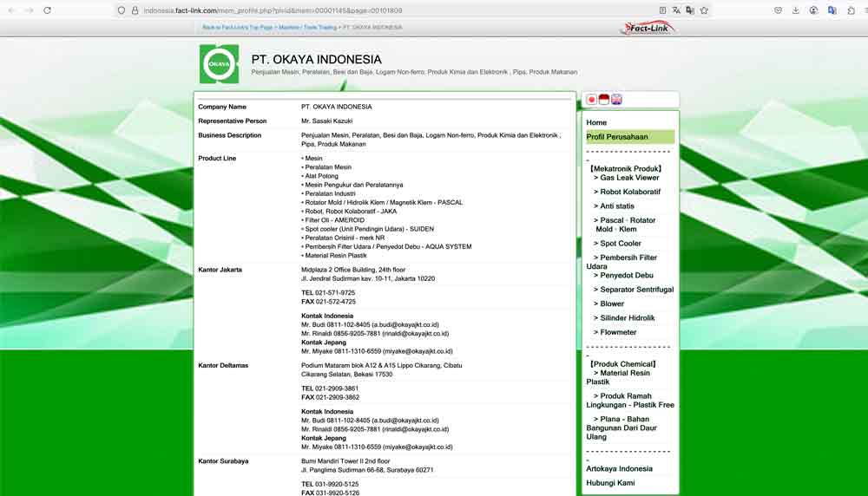Open the Gas Leak Viewer product link
This screenshot has height=496, width=868.
click(629, 178)
